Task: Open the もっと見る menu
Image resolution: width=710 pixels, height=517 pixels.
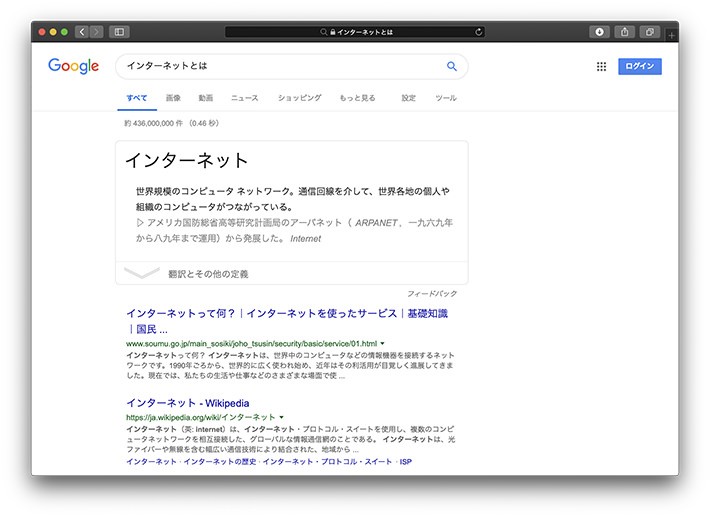Action: pos(357,98)
